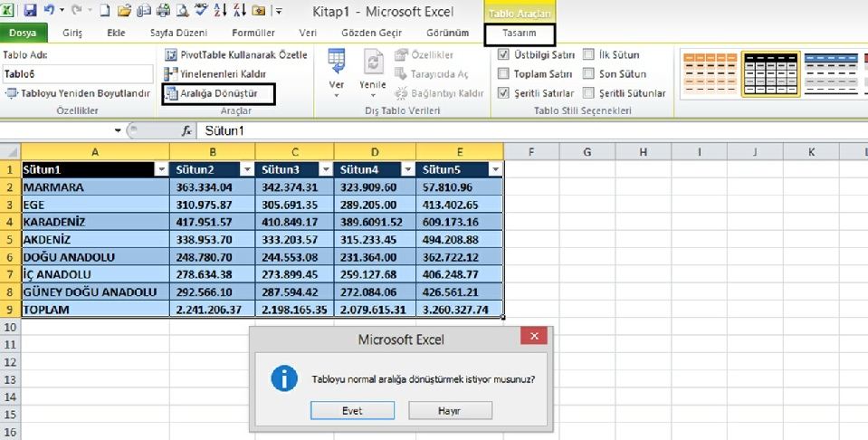
Task: Click the Undo arrow icon
Action: point(49,10)
